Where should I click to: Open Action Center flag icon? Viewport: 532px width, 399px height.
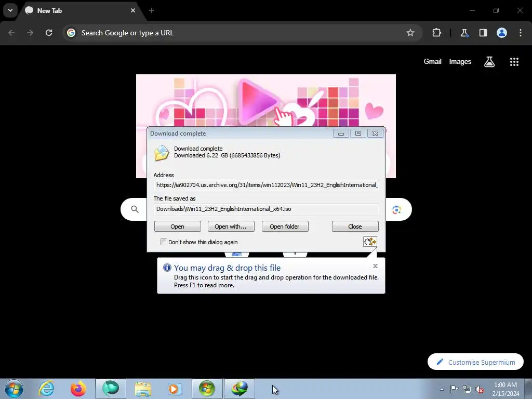click(x=454, y=389)
